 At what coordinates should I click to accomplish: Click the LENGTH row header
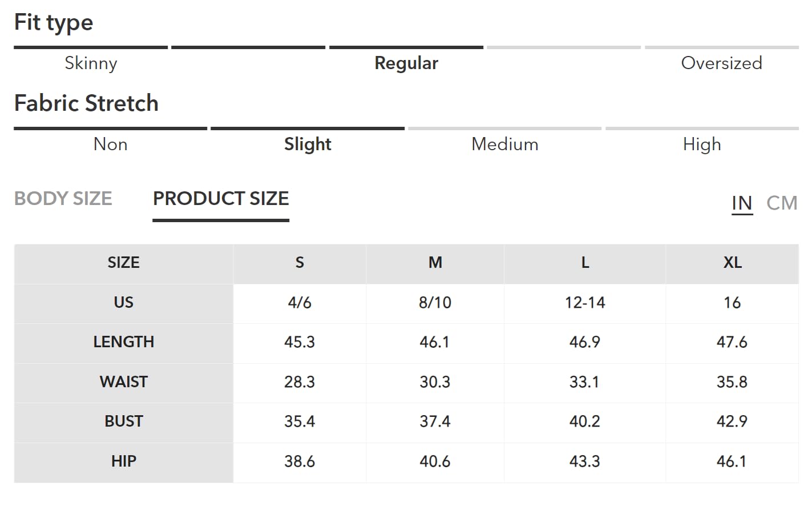coord(124,342)
